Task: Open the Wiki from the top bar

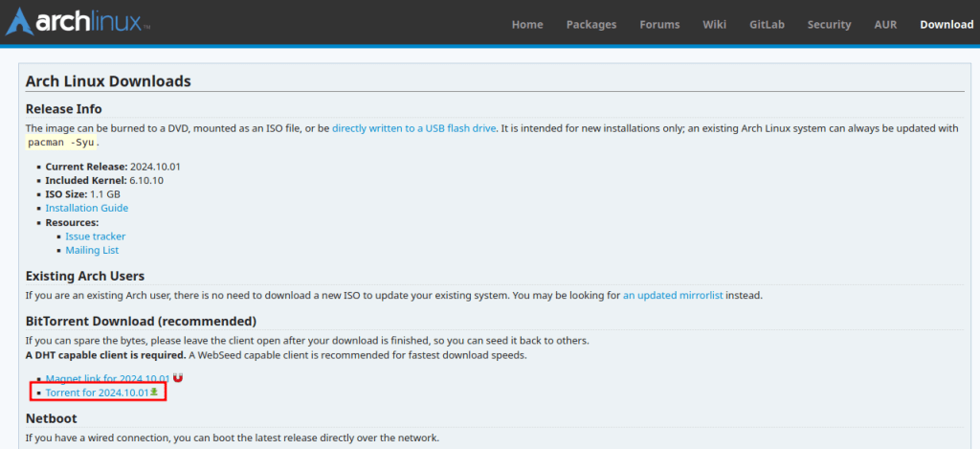Action: [714, 24]
